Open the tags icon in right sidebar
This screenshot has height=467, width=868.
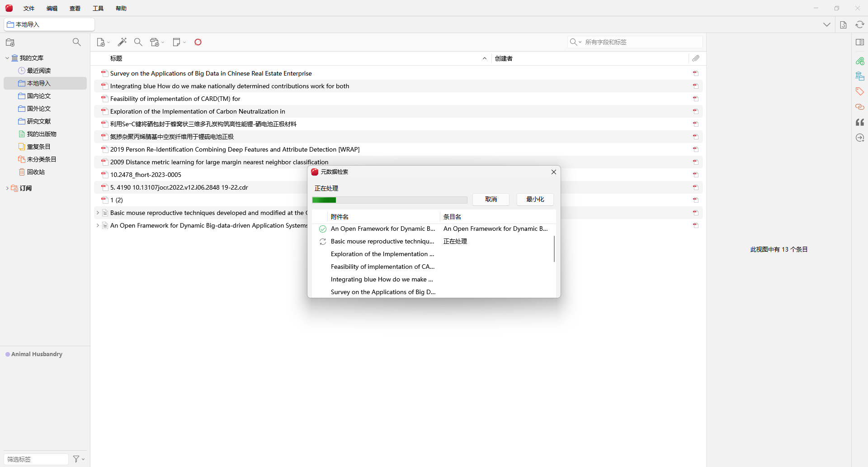(x=860, y=91)
